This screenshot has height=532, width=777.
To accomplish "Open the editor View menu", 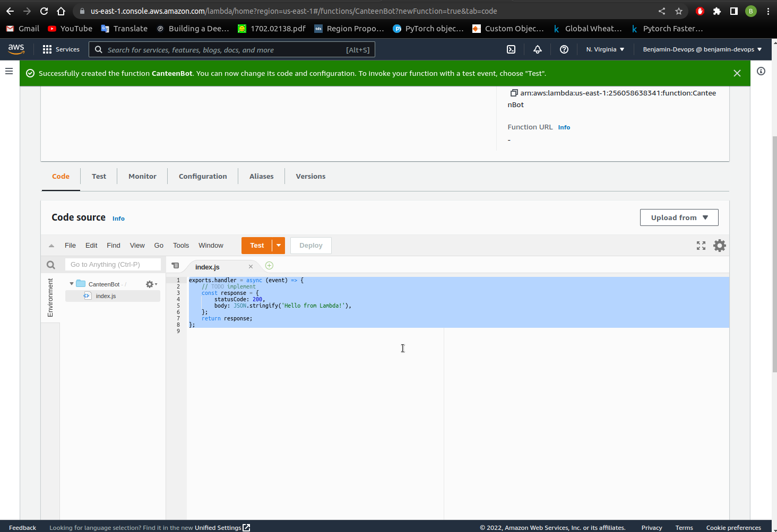I will coord(137,246).
